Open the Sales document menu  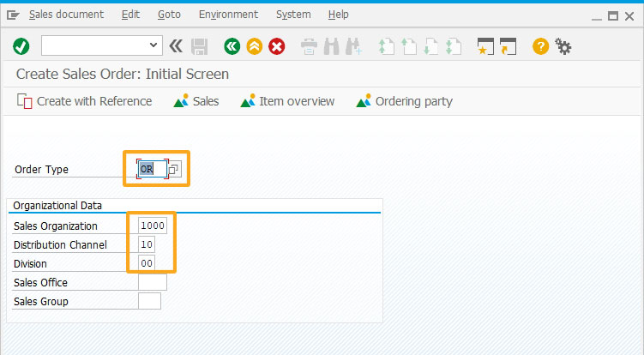[66, 15]
